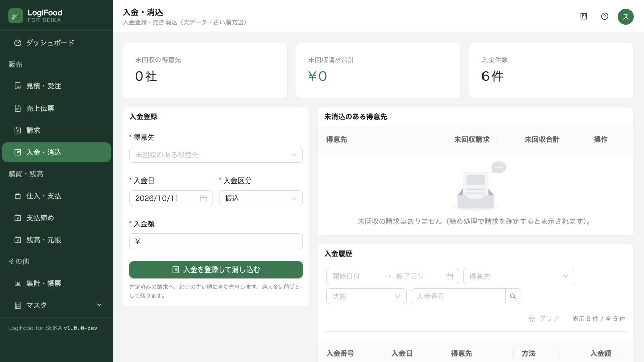The width and height of the screenshot is (644, 362).
Task: Click the 入金日 date input showing 2026/10/11
Action: pyautogui.click(x=171, y=198)
